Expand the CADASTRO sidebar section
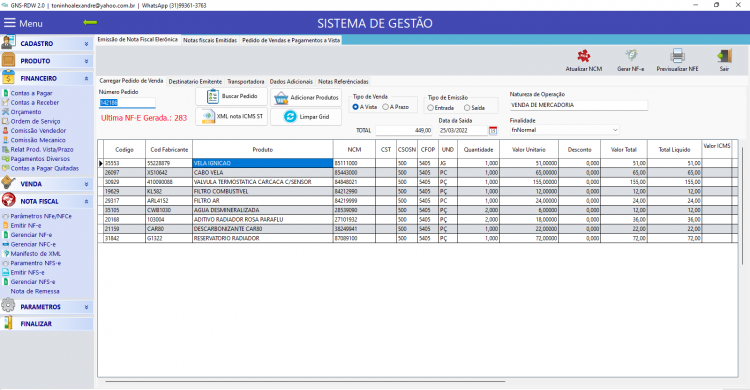The height and width of the screenshot is (390, 750). [x=87, y=44]
